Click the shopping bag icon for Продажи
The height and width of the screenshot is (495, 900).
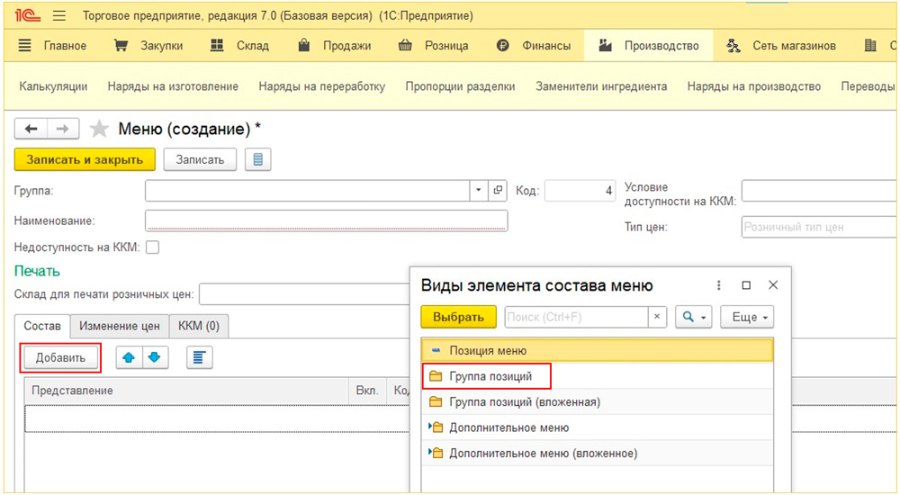tap(304, 45)
